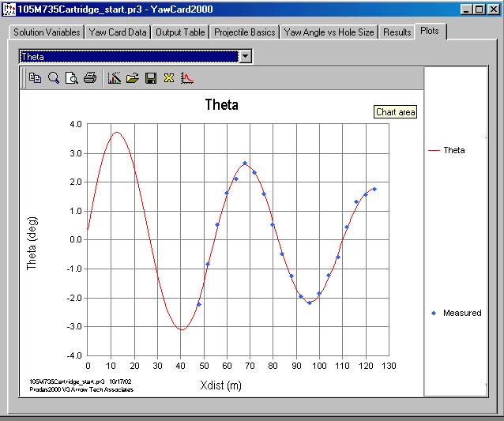The height and width of the screenshot is (421, 504).
Task: Click the yellow X toolbar icon
Action: click(x=168, y=77)
